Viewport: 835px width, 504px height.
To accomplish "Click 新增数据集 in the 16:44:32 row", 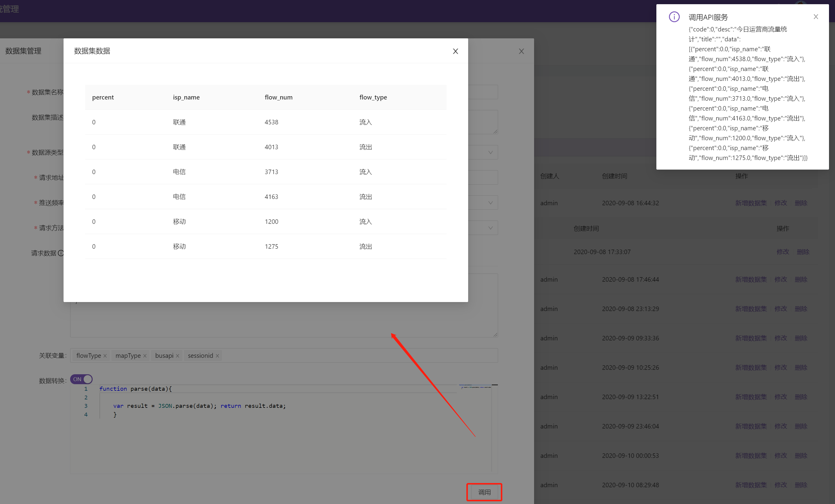I will coord(751,203).
